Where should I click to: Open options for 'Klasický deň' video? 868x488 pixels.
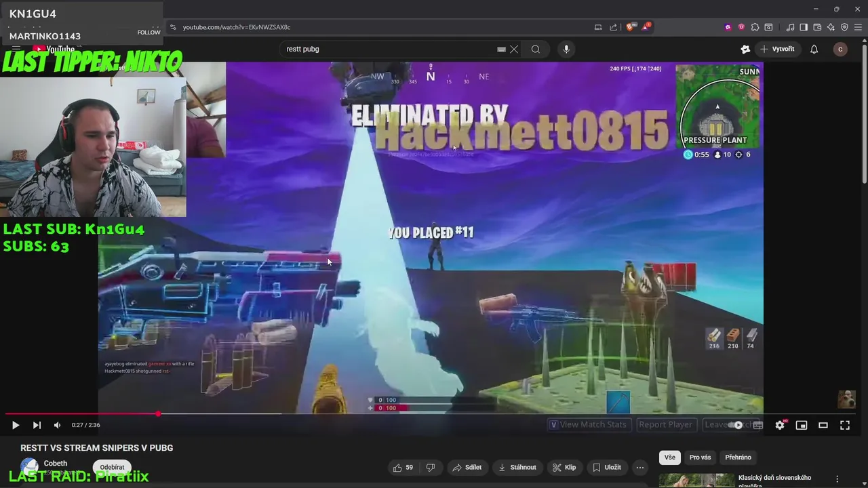[837, 479]
